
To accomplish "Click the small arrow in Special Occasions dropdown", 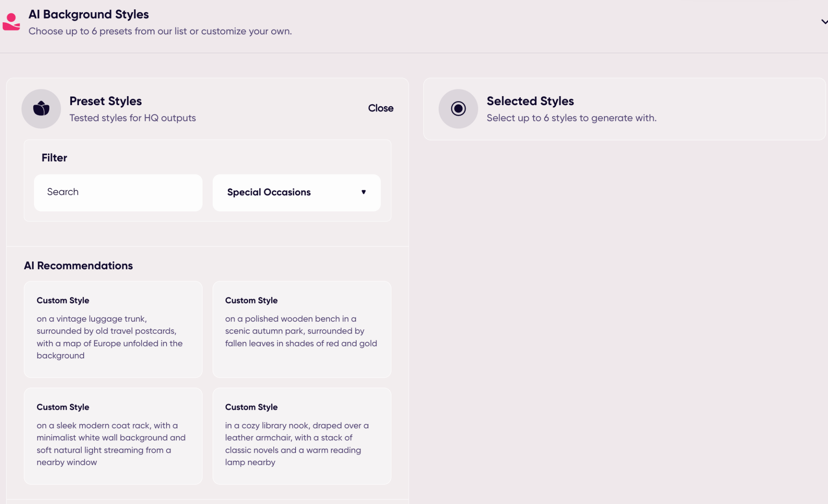I will tap(363, 192).
